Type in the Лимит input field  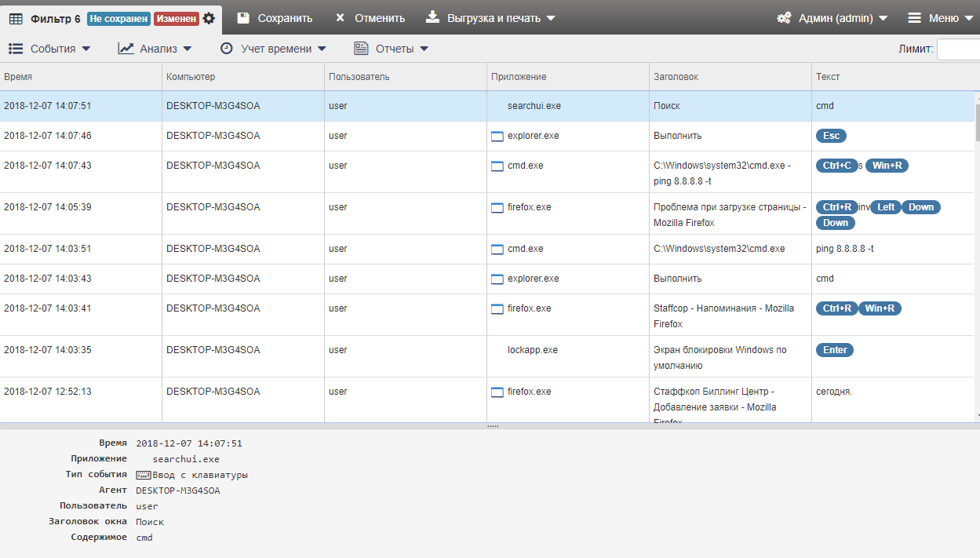pos(957,49)
